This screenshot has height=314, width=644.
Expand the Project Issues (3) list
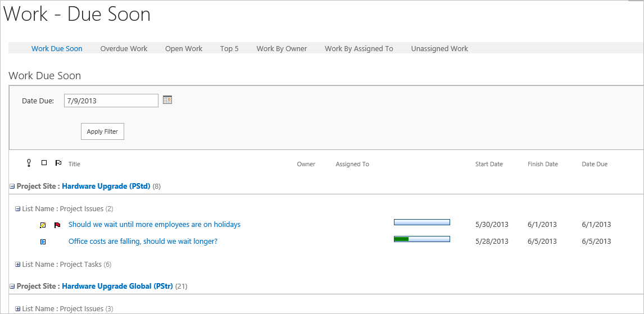18,309
